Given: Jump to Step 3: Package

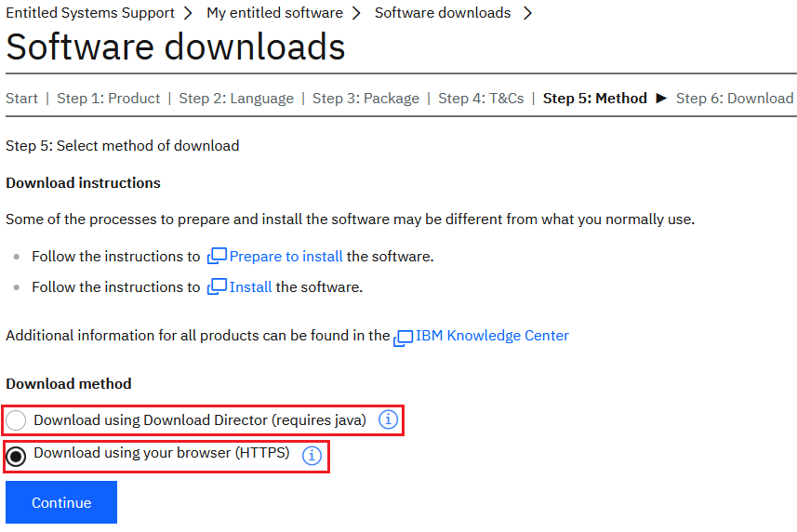Looking at the screenshot, I should (365, 99).
